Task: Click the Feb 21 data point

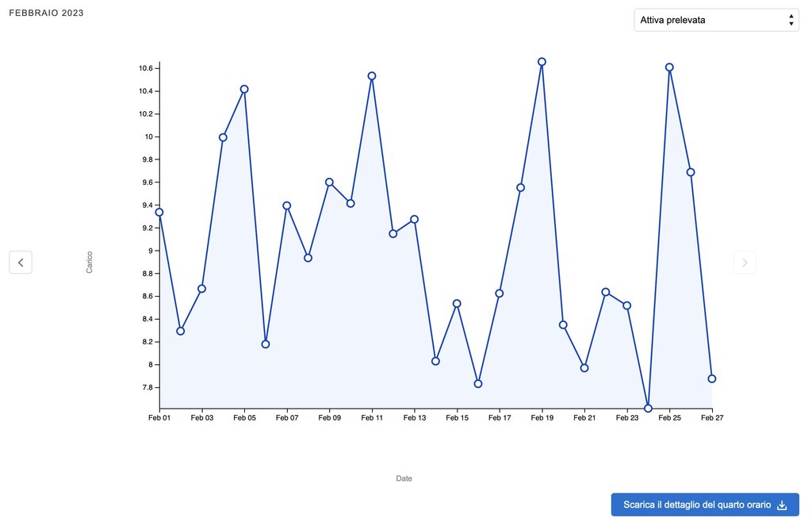Action: pyautogui.click(x=584, y=368)
